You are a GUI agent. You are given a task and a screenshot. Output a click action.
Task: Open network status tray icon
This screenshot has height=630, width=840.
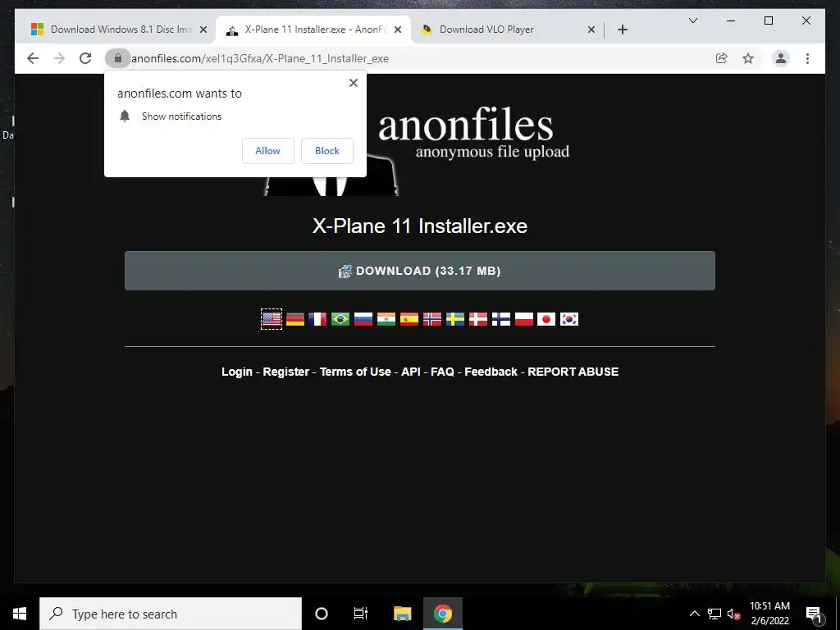[714, 614]
